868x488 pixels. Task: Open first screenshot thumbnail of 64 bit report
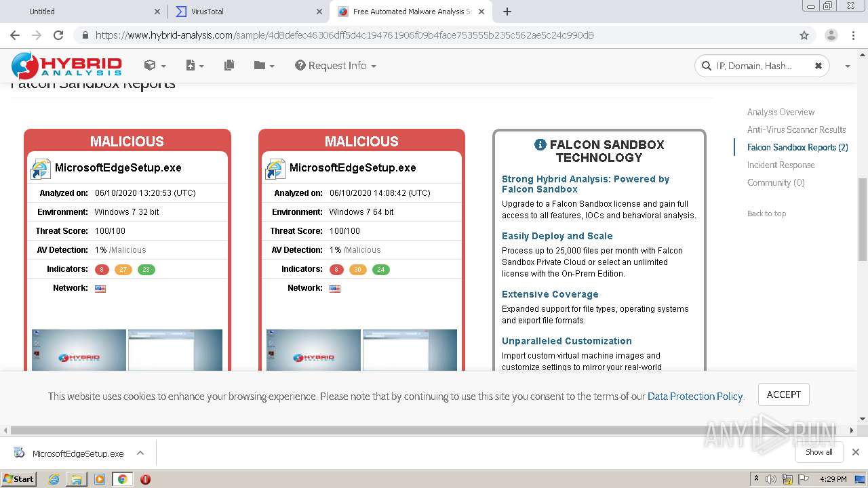pyautogui.click(x=313, y=350)
